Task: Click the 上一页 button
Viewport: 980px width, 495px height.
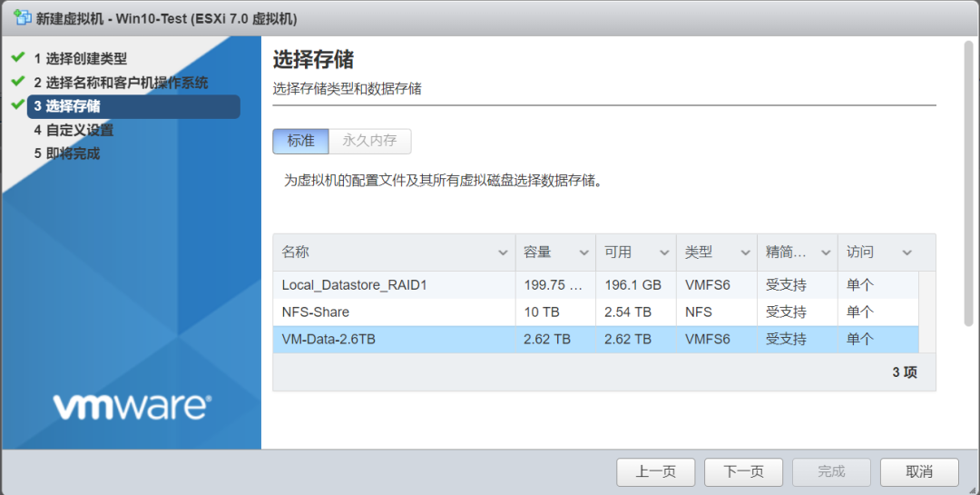Action: (x=656, y=472)
